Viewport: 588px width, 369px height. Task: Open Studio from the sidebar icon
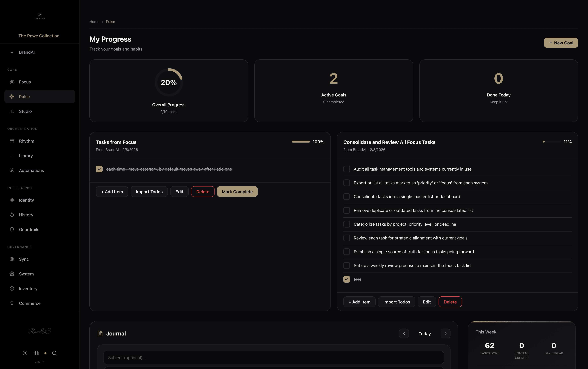pyautogui.click(x=12, y=111)
